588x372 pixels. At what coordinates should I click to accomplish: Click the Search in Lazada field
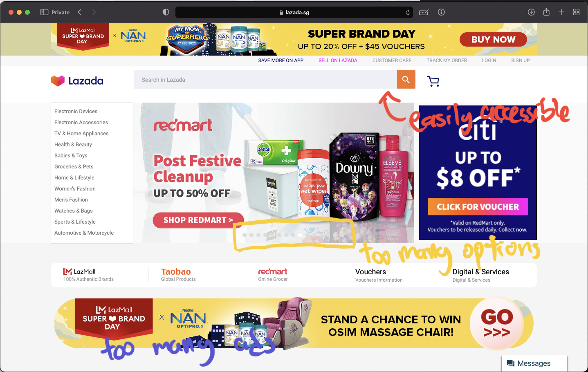click(265, 80)
